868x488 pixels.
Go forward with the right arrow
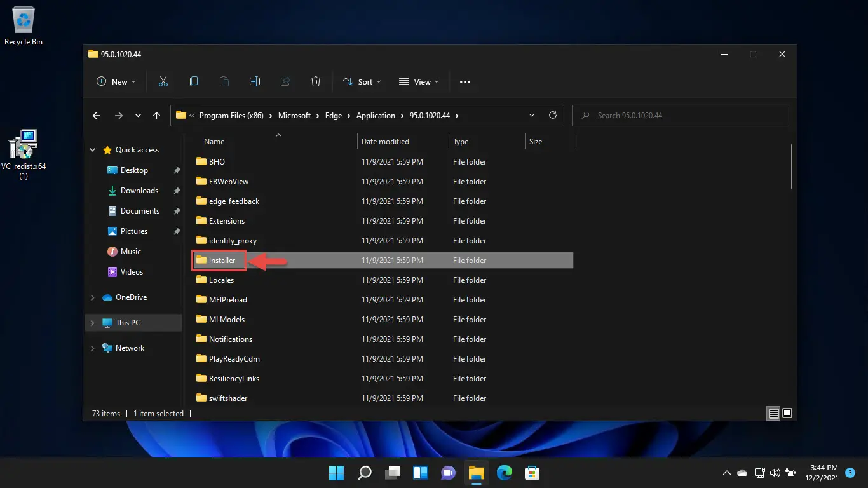118,116
